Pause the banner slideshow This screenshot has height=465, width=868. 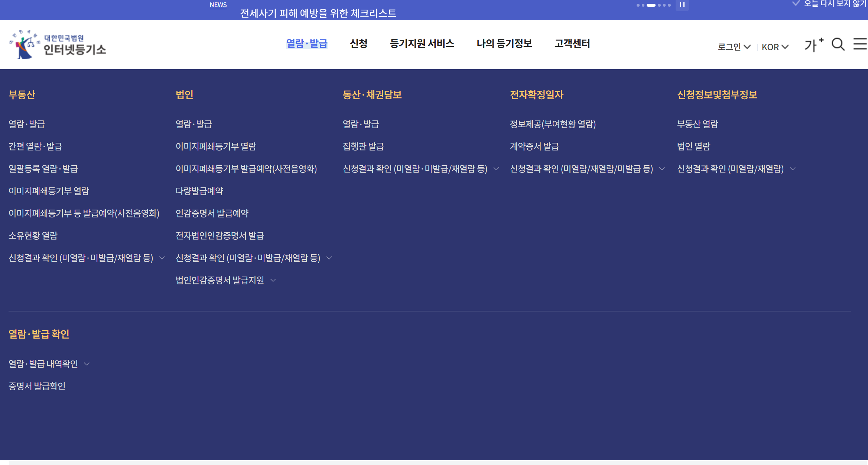pos(682,5)
